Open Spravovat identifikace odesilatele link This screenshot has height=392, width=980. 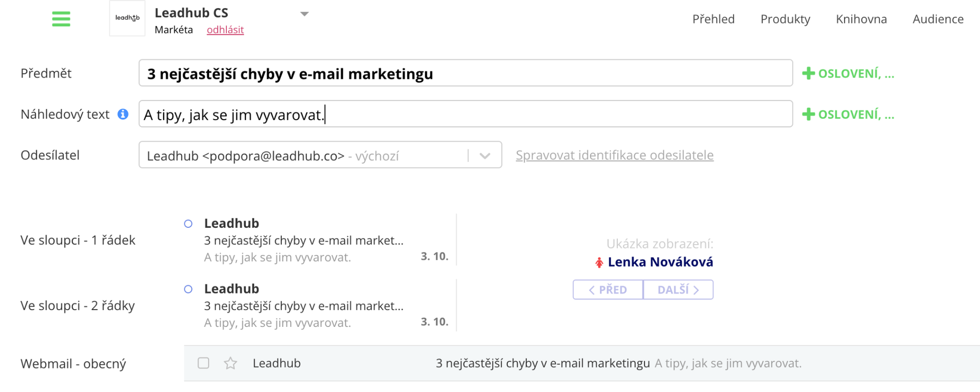click(614, 155)
